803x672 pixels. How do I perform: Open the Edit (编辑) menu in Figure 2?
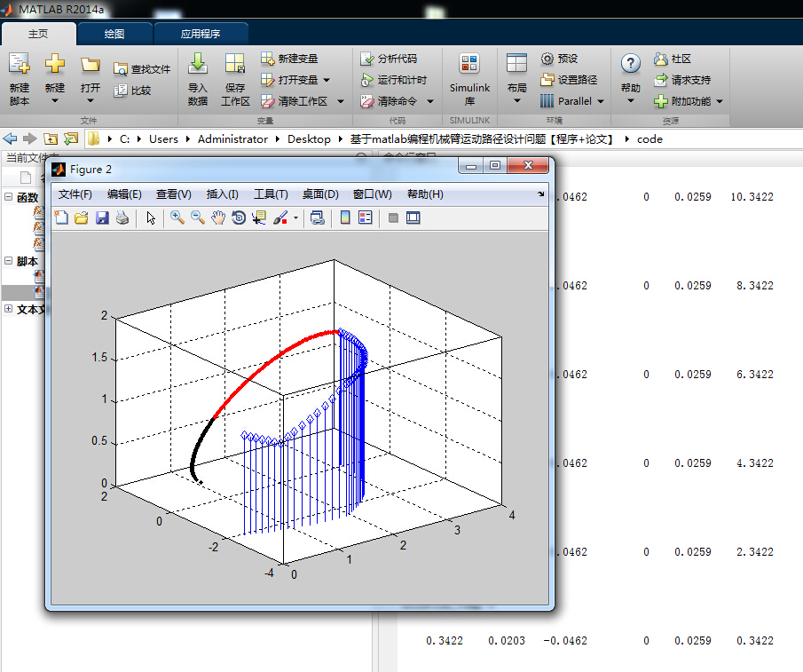pos(124,194)
